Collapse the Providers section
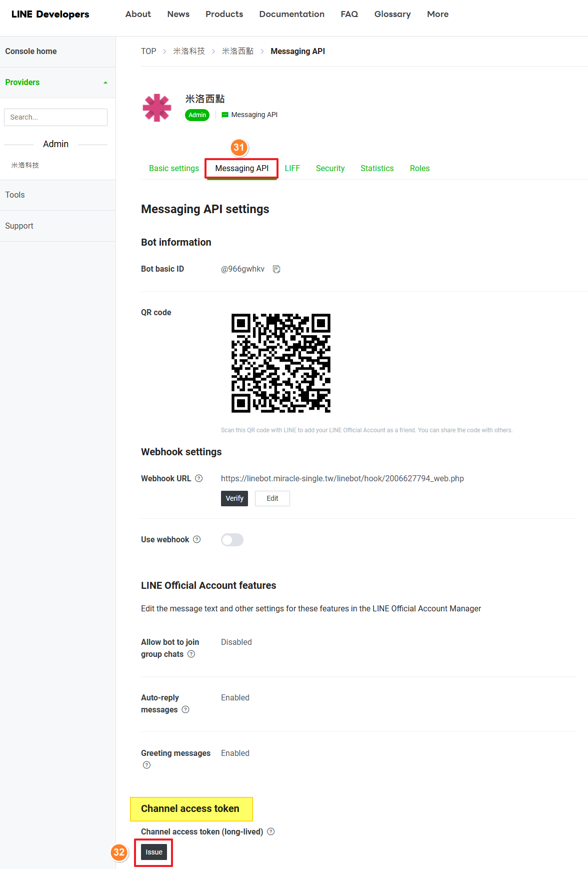 (105, 83)
